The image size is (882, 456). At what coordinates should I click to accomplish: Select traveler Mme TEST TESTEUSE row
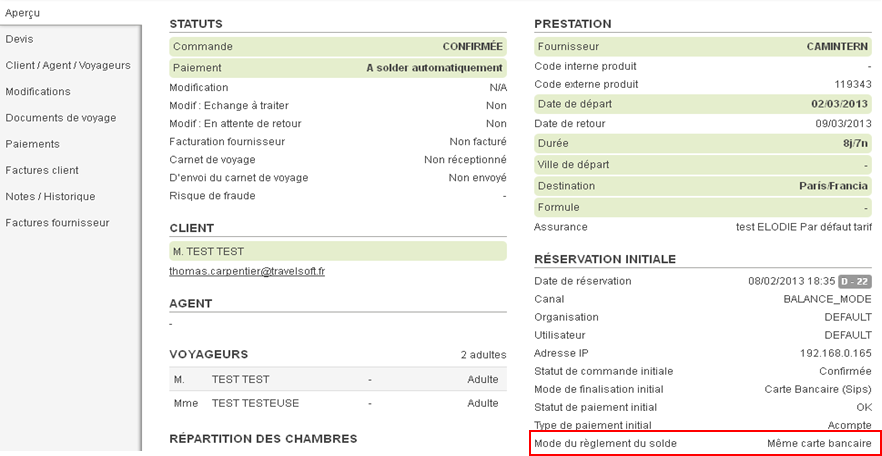pos(338,403)
